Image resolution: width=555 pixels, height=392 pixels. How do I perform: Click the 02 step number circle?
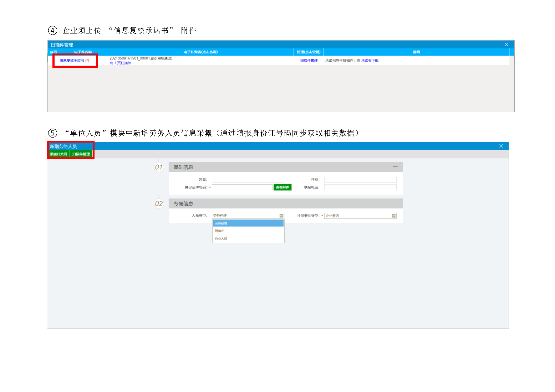pyautogui.click(x=159, y=203)
